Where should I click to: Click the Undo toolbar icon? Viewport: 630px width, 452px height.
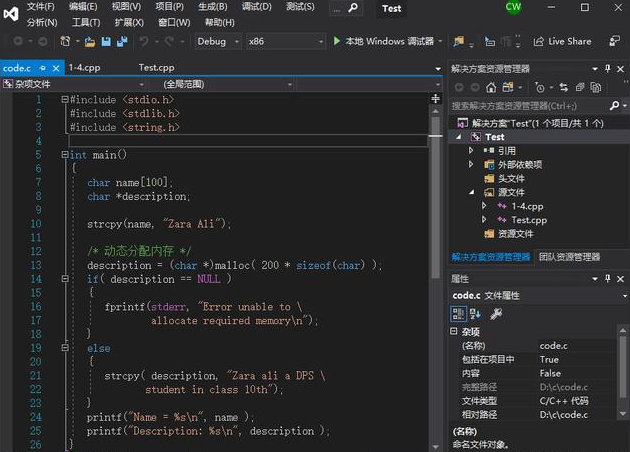point(145,41)
